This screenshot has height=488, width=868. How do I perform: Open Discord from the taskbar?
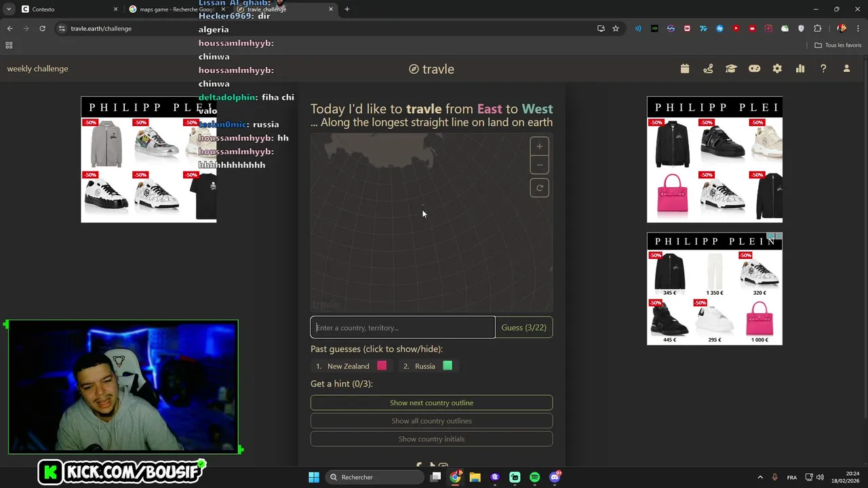coord(555,477)
